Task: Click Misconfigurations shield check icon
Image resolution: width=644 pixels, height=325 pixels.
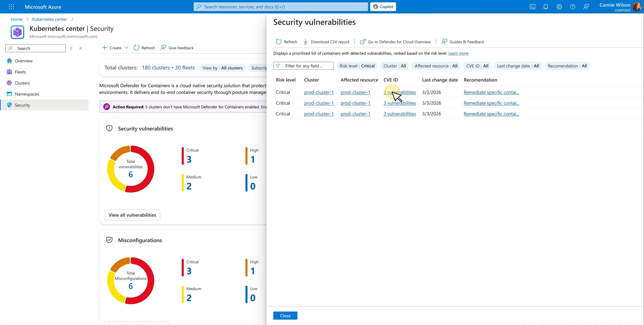Action: [x=109, y=240]
